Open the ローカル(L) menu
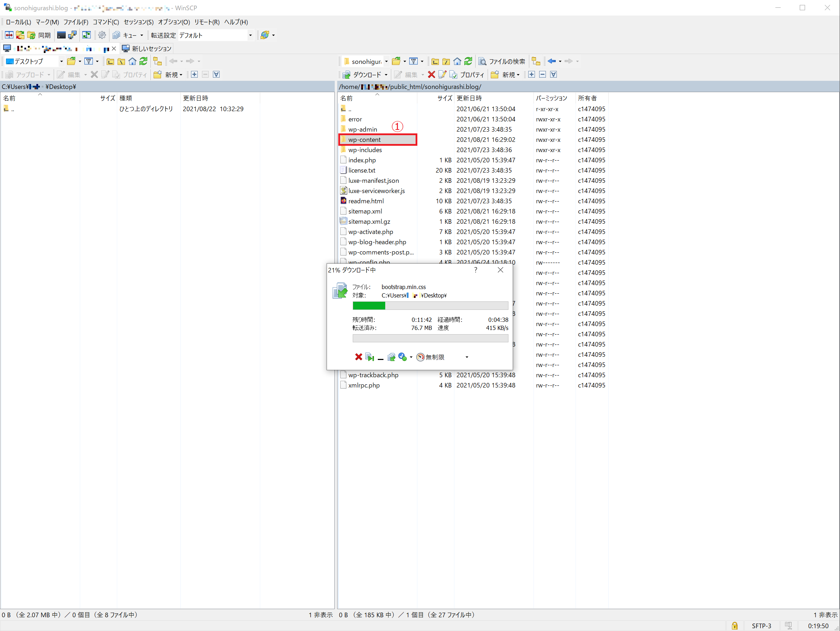The height and width of the screenshot is (631, 840). coord(18,22)
